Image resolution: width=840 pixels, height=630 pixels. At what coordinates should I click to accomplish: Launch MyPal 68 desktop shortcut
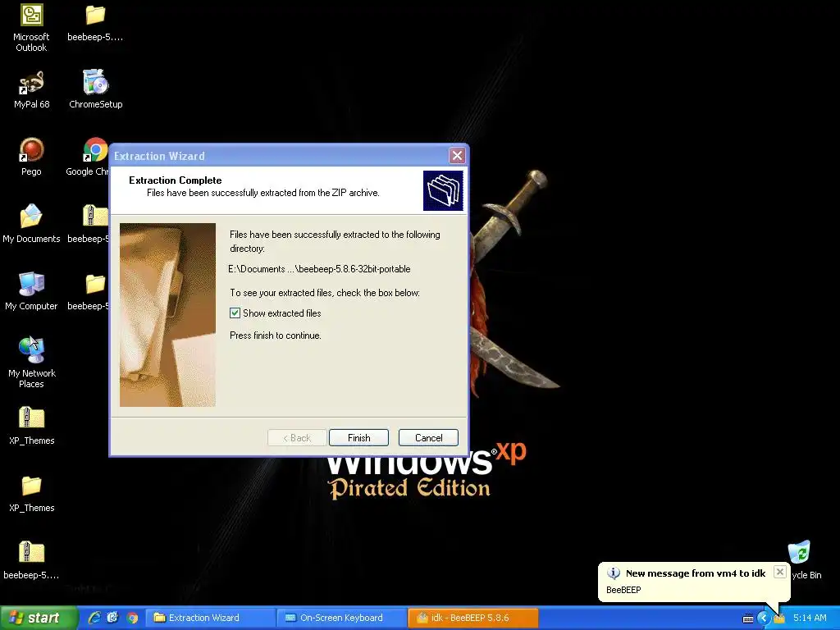(31, 90)
